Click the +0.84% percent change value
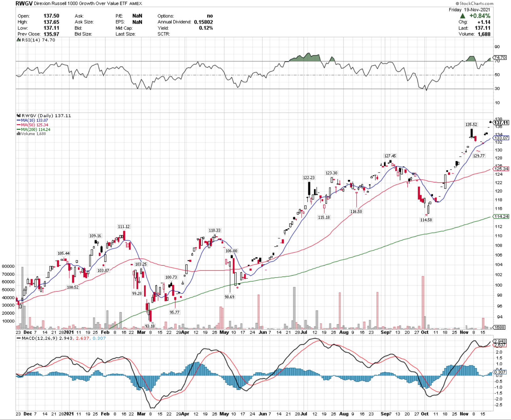This screenshot has height=420, width=511. pos(480,16)
